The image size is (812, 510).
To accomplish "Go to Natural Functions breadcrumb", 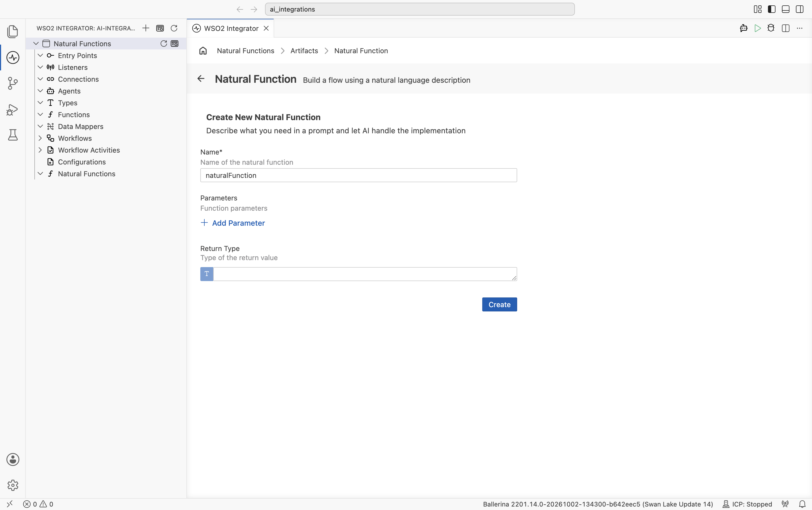I will pos(245,51).
